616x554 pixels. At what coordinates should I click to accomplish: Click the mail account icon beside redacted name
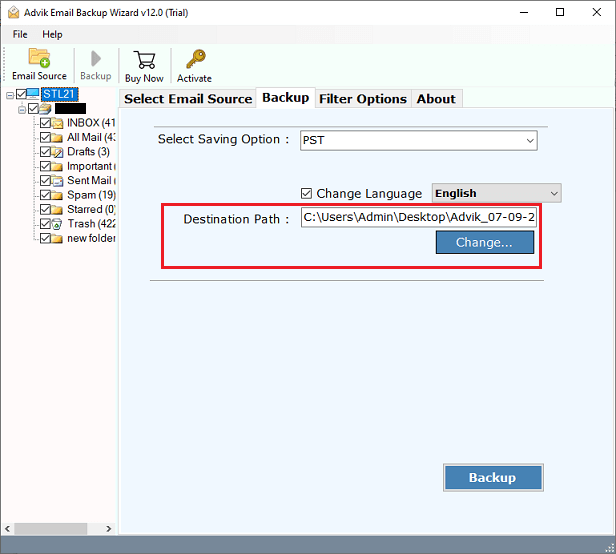click(46, 109)
